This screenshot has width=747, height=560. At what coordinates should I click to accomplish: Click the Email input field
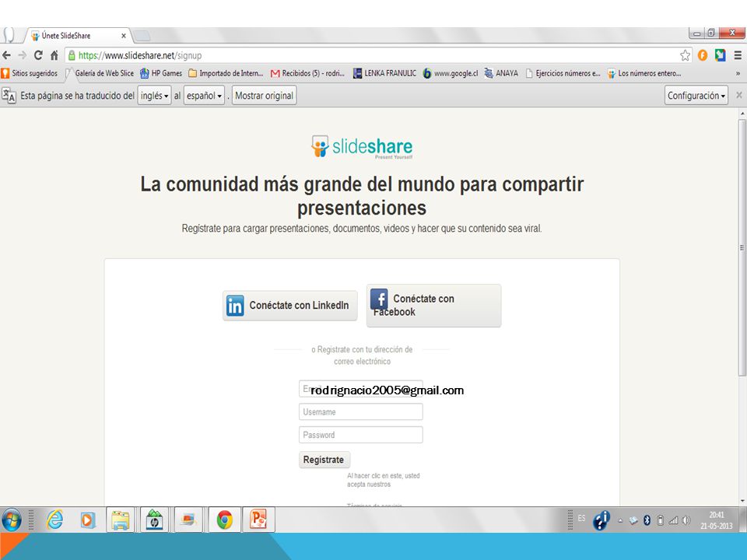coord(360,389)
